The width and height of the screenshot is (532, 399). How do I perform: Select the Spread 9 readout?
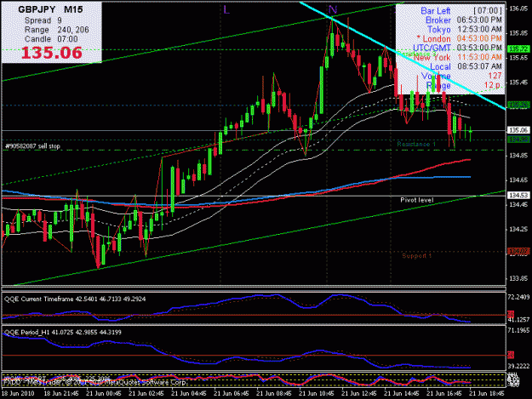[43, 20]
